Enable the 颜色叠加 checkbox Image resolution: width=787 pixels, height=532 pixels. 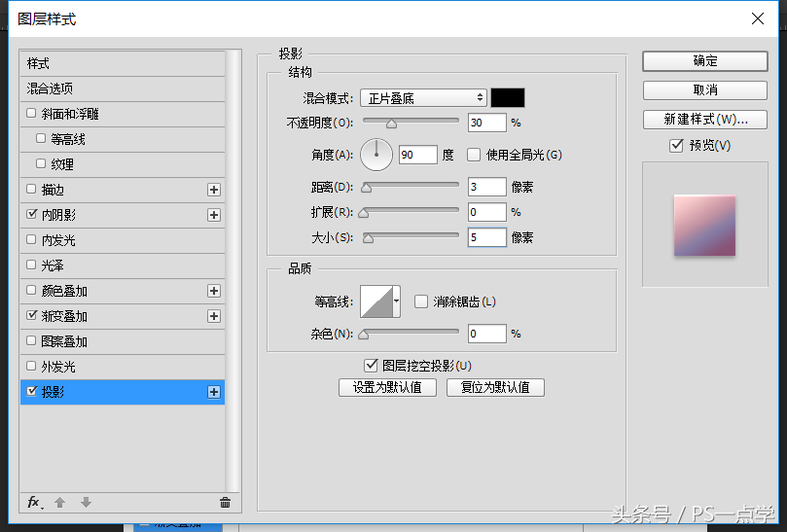pos(31,290)
